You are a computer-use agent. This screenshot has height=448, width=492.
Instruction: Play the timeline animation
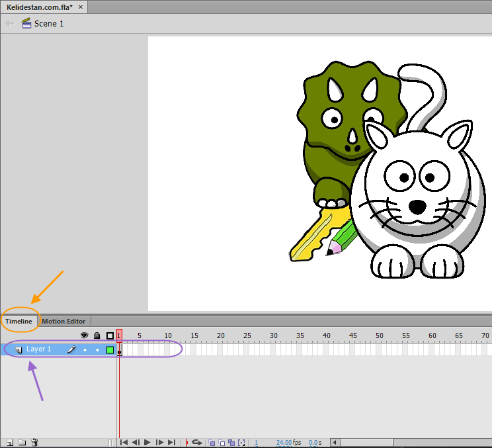click(x=147, y=442)
